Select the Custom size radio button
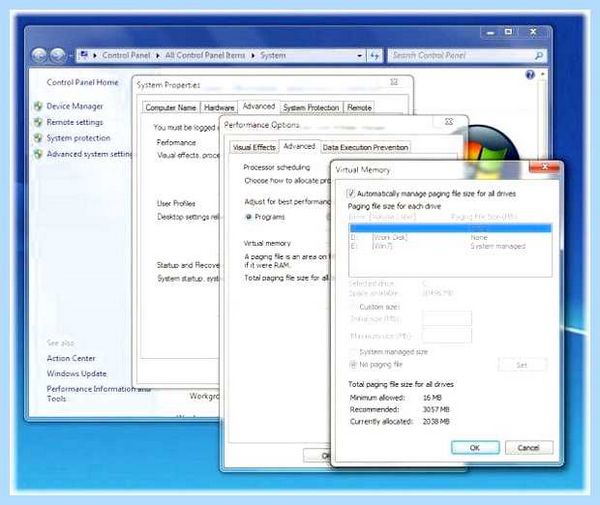This screenshot has width=600, height=505. click(352, 307)
